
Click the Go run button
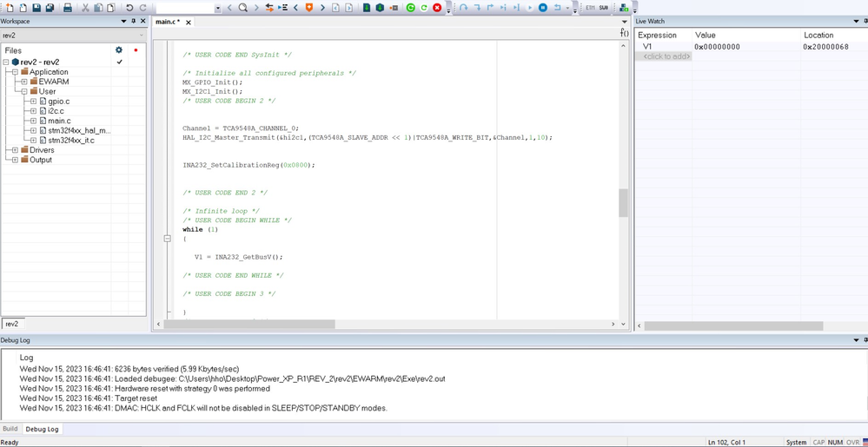point(530,8)
